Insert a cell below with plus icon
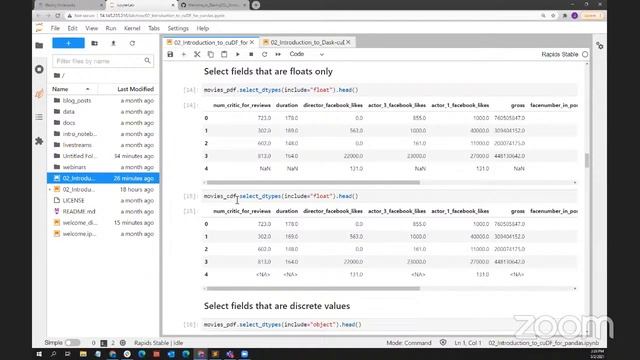The width and height of the screenshot is (640, 360). (x=184, y=54)
